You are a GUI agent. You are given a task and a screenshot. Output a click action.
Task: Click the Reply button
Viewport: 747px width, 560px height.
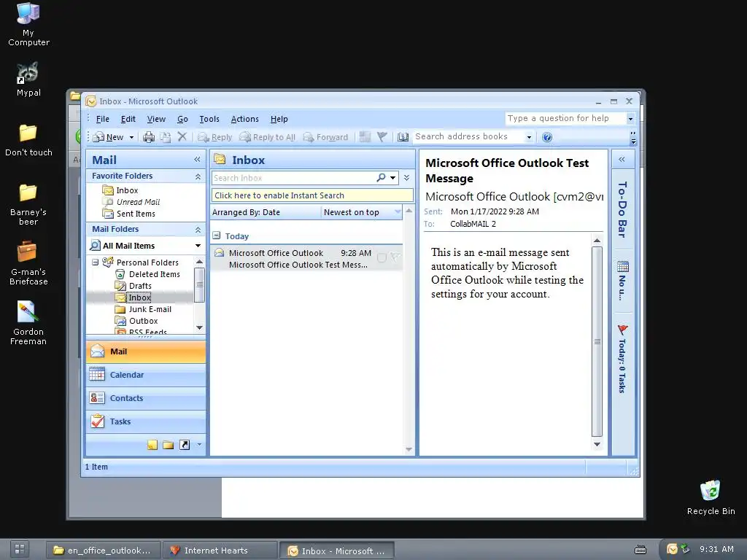pyautogui.click(x=215, y=137)
